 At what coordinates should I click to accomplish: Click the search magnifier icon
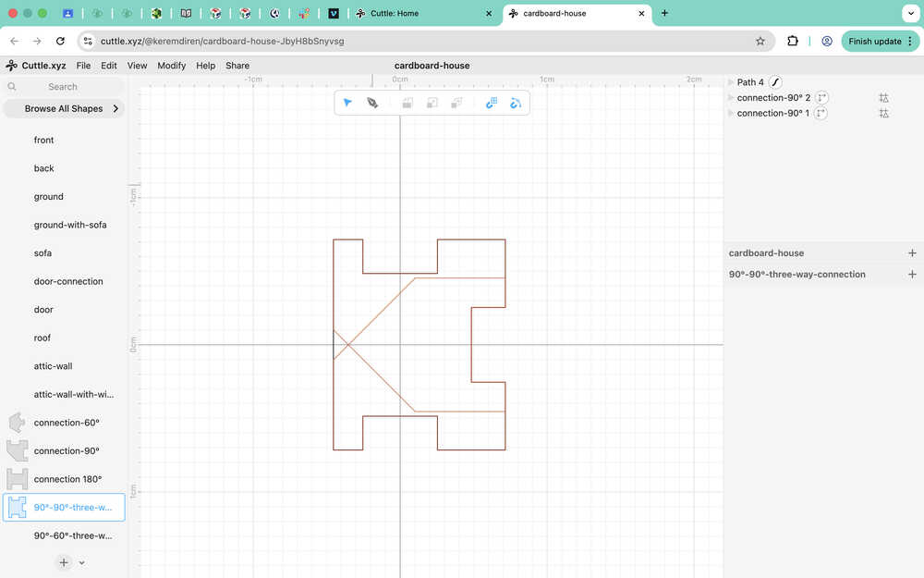pyautogui.click(x=12, y=87)
